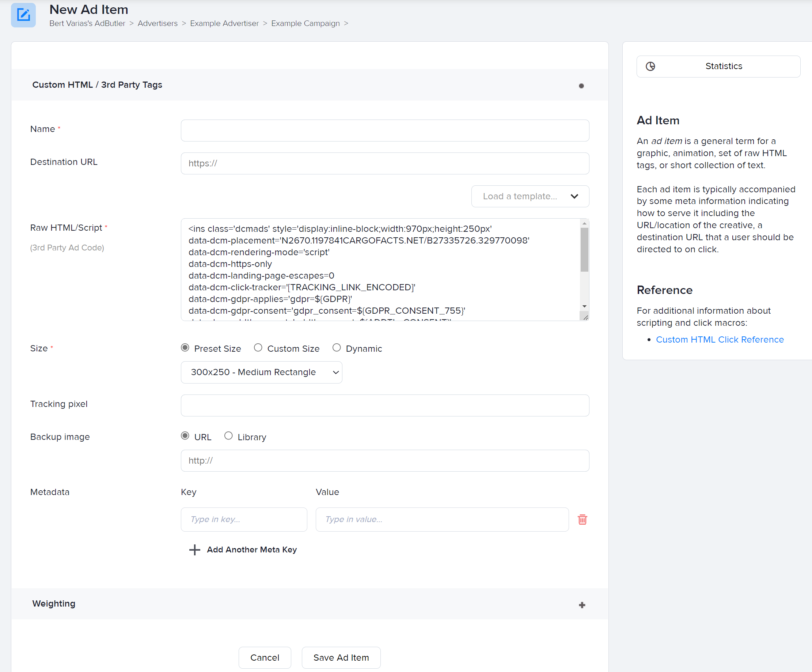This screenshot has width=812, height=672.
Task: Open Custom HTML Click Reference link
Action: (x=720, y=339)
